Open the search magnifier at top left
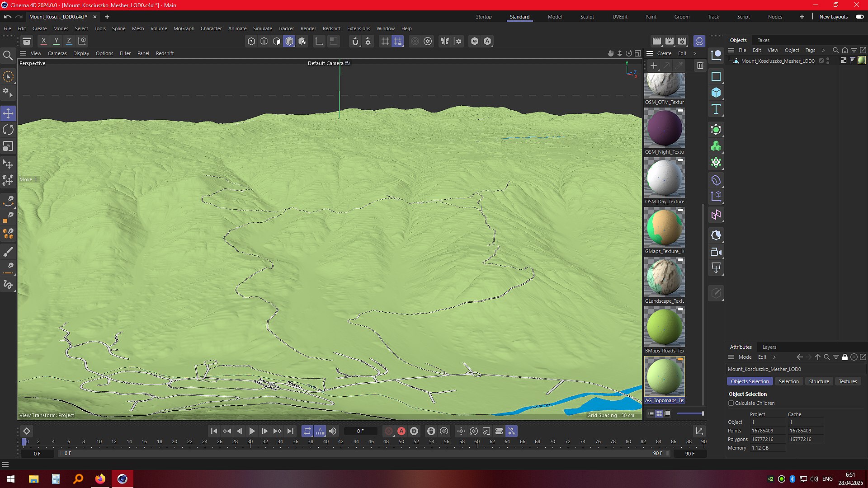The width and height of the screenshot is (868, 488). [8, 56]
